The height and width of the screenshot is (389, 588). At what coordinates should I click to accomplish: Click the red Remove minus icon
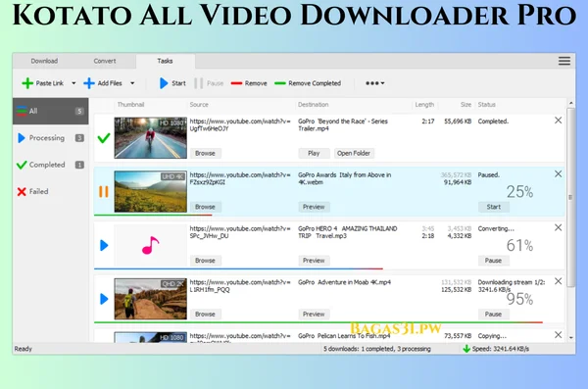236,83
